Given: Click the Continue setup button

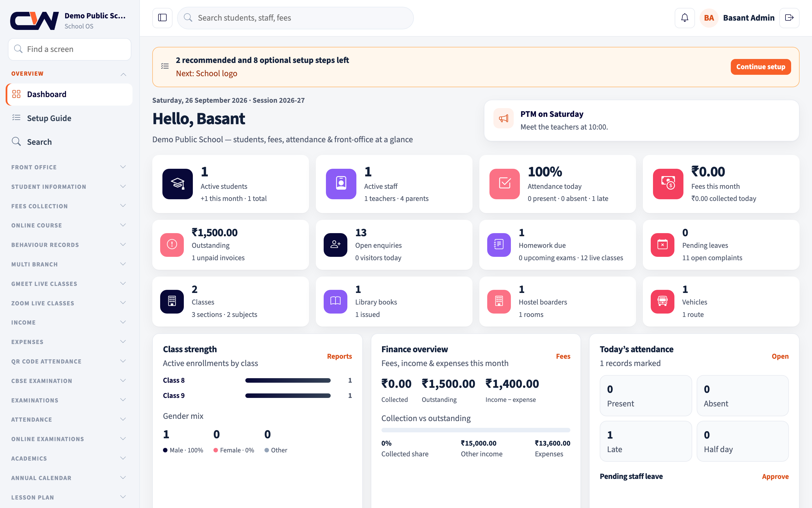Looking at the screenshot, I should 760,67.
